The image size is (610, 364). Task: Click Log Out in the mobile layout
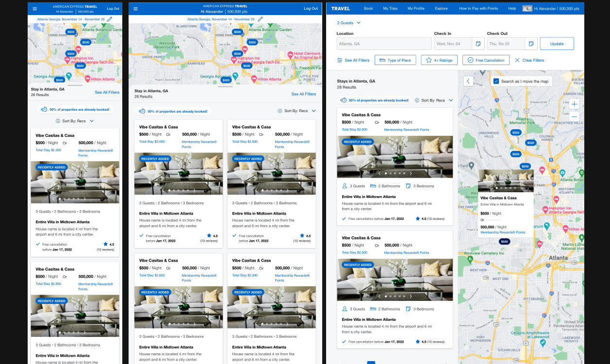coord(113,9)
